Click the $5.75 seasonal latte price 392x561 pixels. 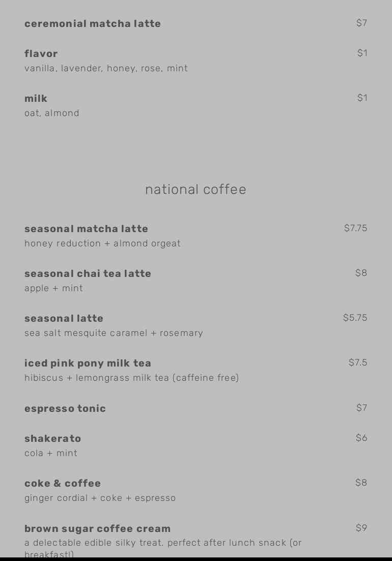(355, 318)
